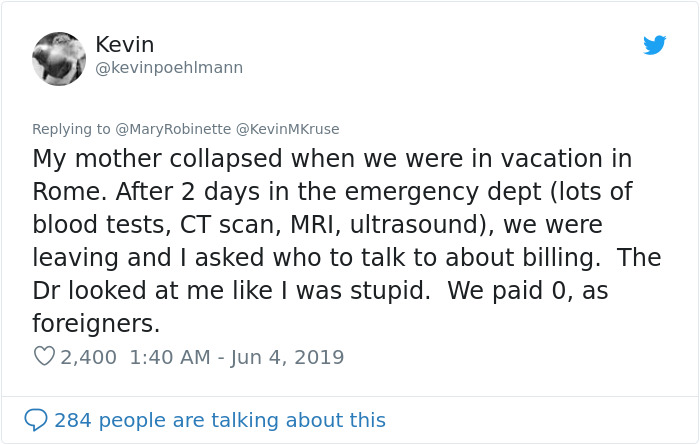Click the Jun 4, 2019 date
The width and height of the screenshot is (700, 445).
coord(288,358)
